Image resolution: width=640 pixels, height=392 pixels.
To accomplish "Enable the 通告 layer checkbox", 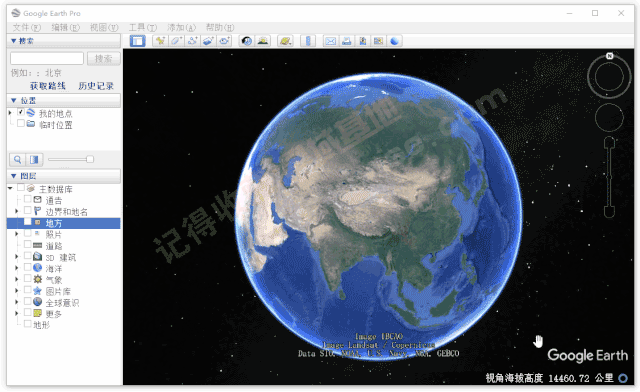I will coord(28,199).
